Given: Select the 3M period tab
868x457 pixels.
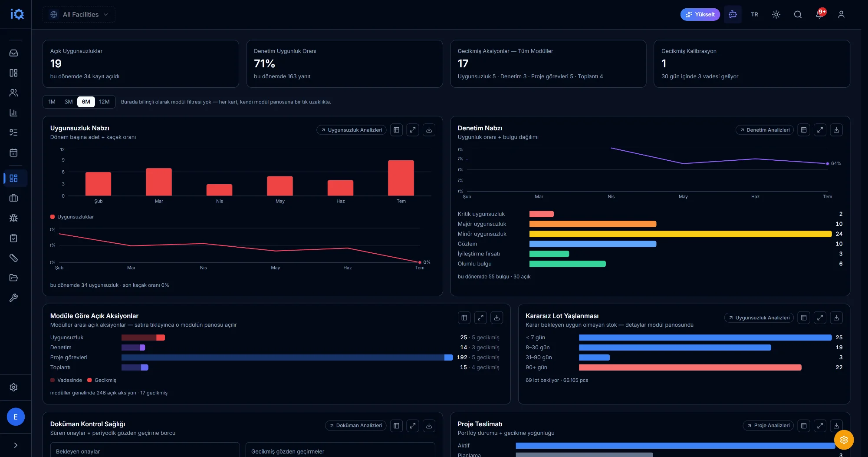Looking at the screenshot, I should [69, 102].
